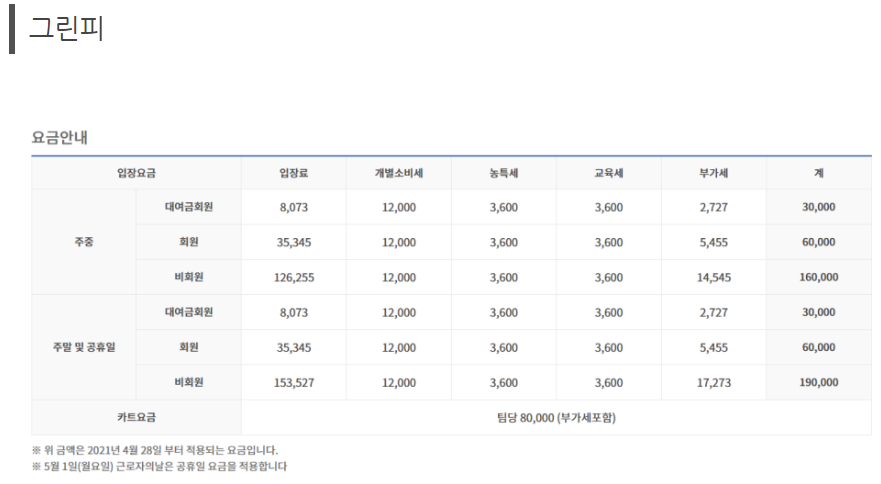Select 입장료 35,345 in 주중 회원 row
Screen dimensions: 881x484
coord(294,242)
